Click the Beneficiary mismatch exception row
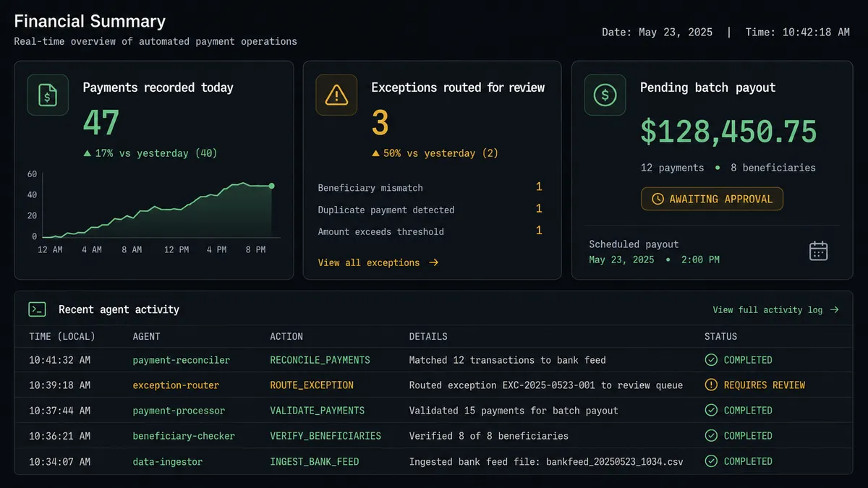The image size is (868, 488). 430,188
